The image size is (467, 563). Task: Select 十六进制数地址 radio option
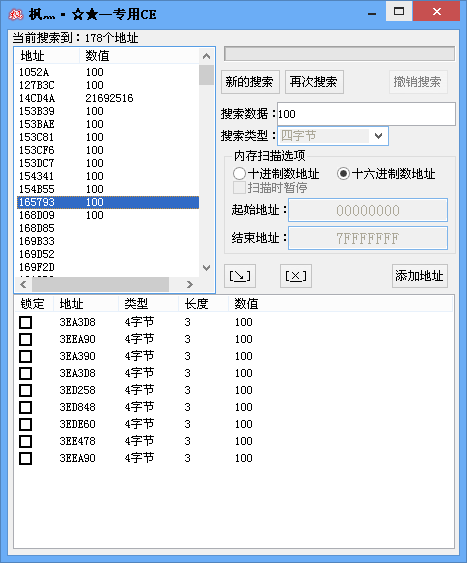[x=386, y=174]
